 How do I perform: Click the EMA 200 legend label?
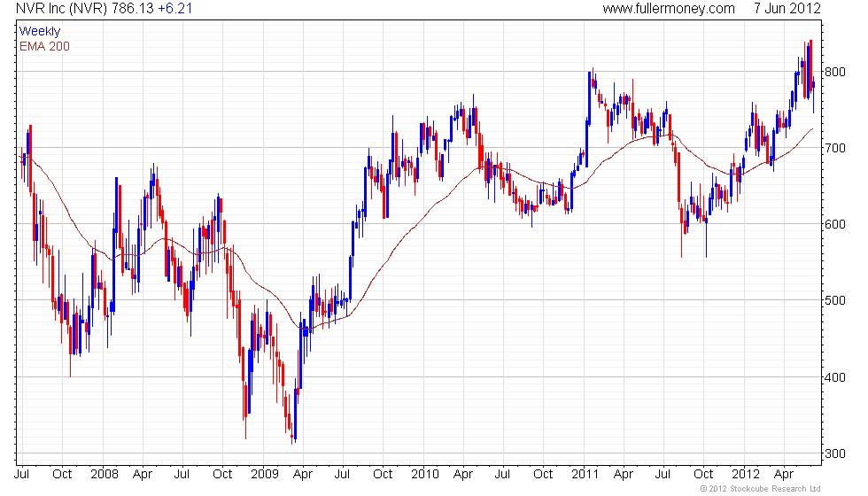coord(44,46)
